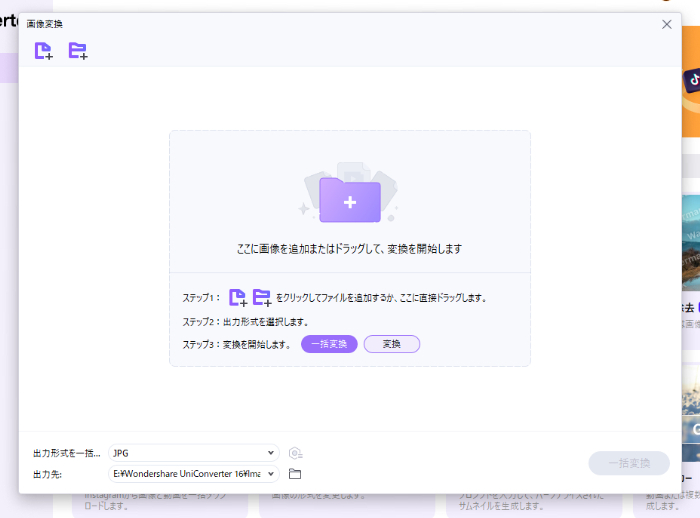
Task: Close the 画像変換 dialog
Action: [667, 24]
